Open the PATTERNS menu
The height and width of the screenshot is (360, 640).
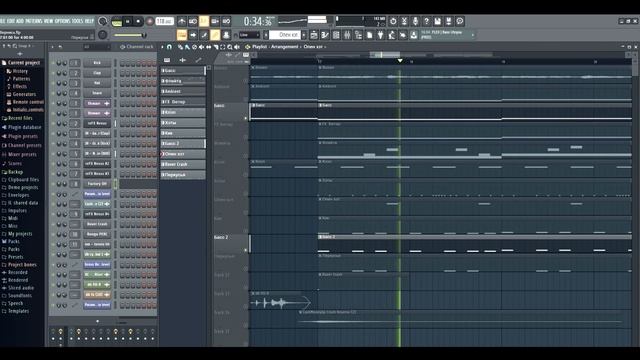click(34, 21)
